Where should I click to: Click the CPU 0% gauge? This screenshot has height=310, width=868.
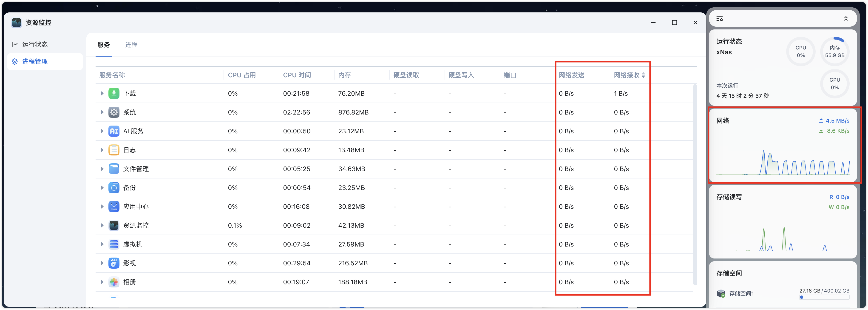pos(801,52)
